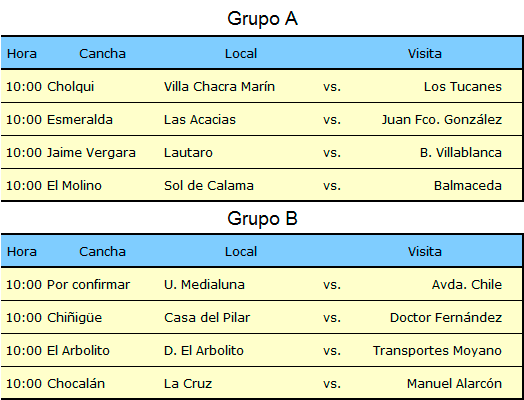524x400 pixels.
Task: Click Juan Fco. González team name
Action: pyautogui.click(x=442, y=120)
